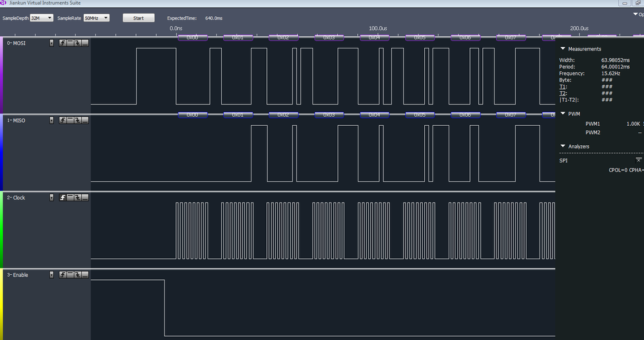Image resolution: width=644 pixels, height=340 pixels.
Task: Click the MOSI decoded byte 0x05 marker
Action: (x=420, y=37)
